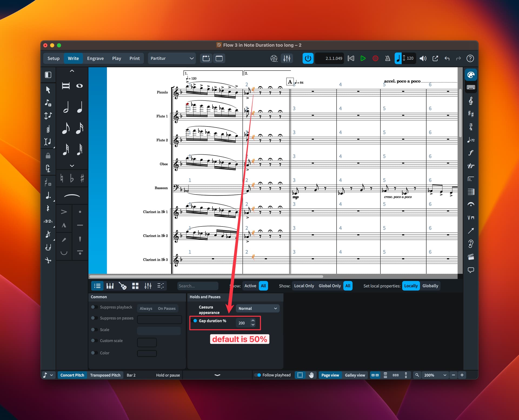Enable Suppress on passes toggle
This screenshot has width=519, height=420.
pyautogui.click(x=94, y=318)
